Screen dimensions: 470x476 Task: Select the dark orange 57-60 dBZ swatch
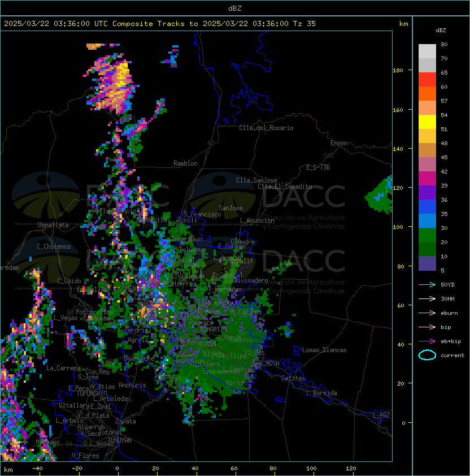[427, 94]
